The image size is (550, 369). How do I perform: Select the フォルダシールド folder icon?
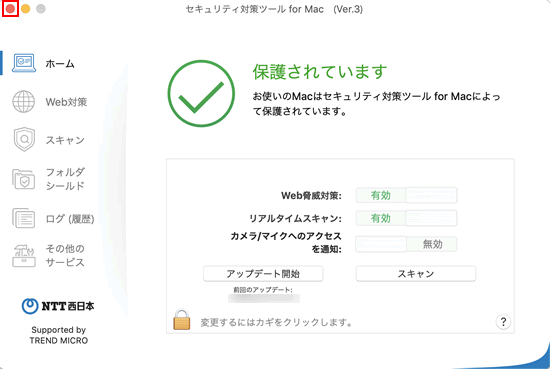tap(24, 179)
